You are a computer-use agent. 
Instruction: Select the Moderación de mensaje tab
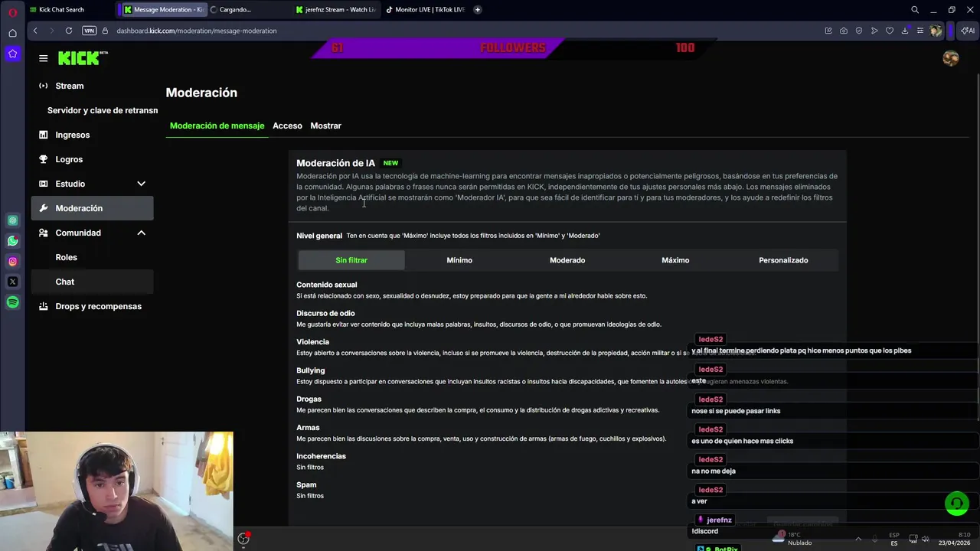(x=217, y=126)
